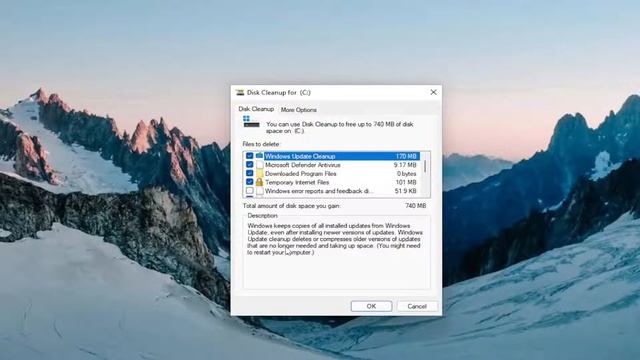The image size is (640, 360).
Task: Click the Windows Update Cleanup item icon
Action: click(x=260, y=156)
